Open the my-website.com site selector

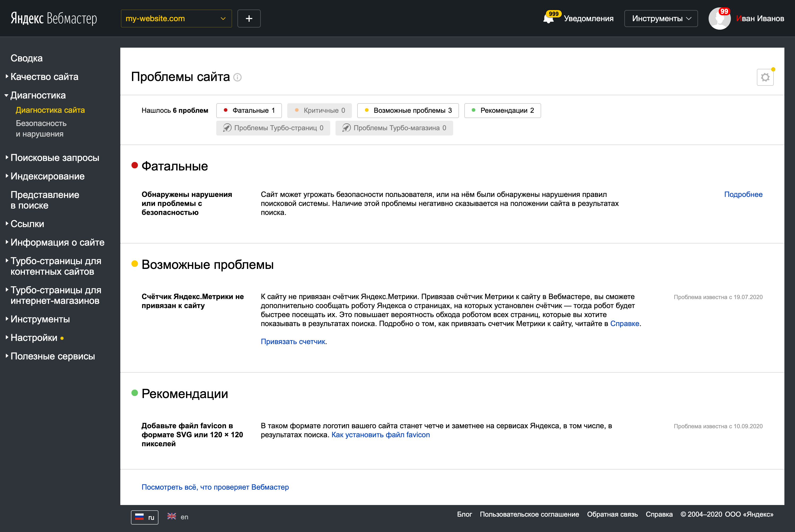176,18
